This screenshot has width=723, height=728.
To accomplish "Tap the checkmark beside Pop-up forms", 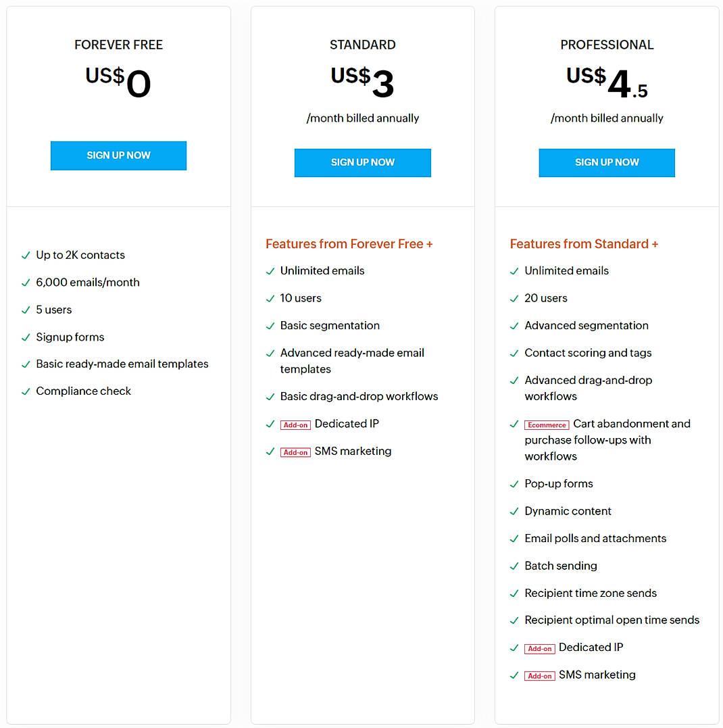I will [514, 484].
